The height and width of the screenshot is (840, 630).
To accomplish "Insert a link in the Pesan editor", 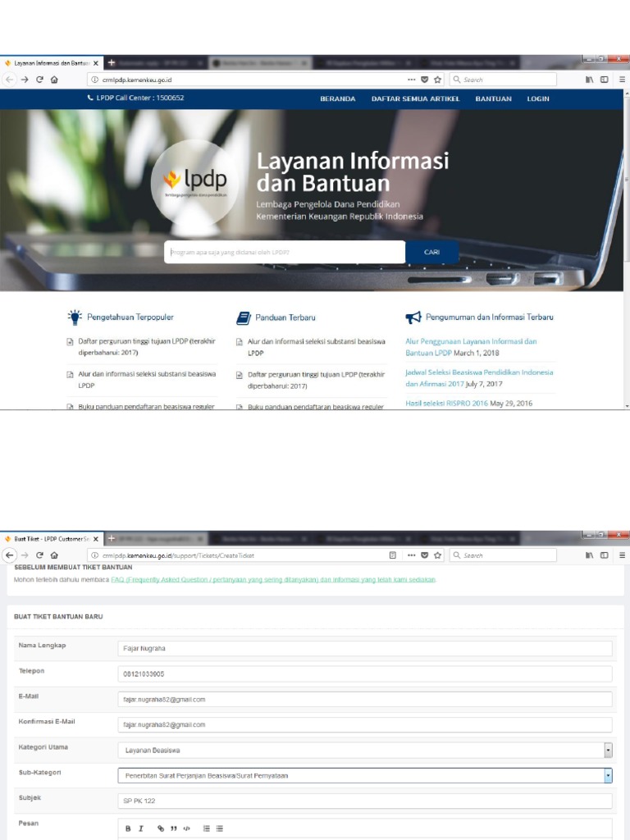I will click(x=161, y=829).
